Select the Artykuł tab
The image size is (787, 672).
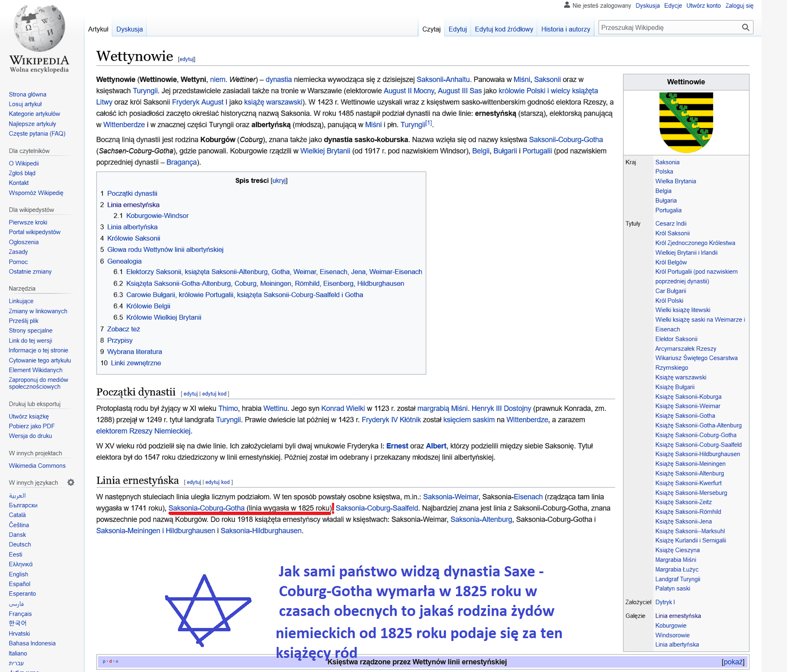point(98,29)
